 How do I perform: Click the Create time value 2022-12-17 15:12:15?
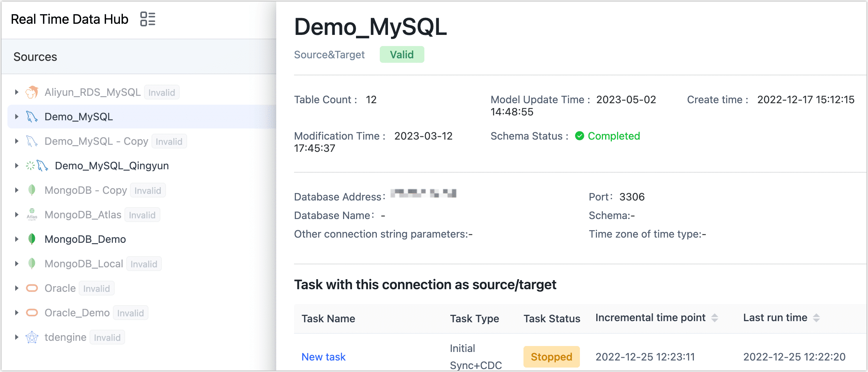[806, 99]
